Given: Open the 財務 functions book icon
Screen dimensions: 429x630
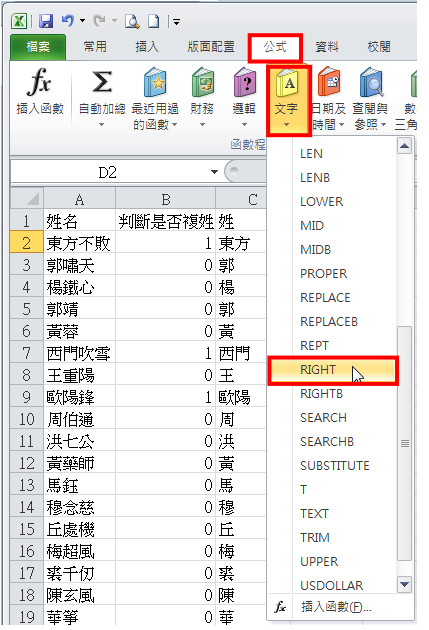Looking at the screenshot, I should tap(202, 82).
